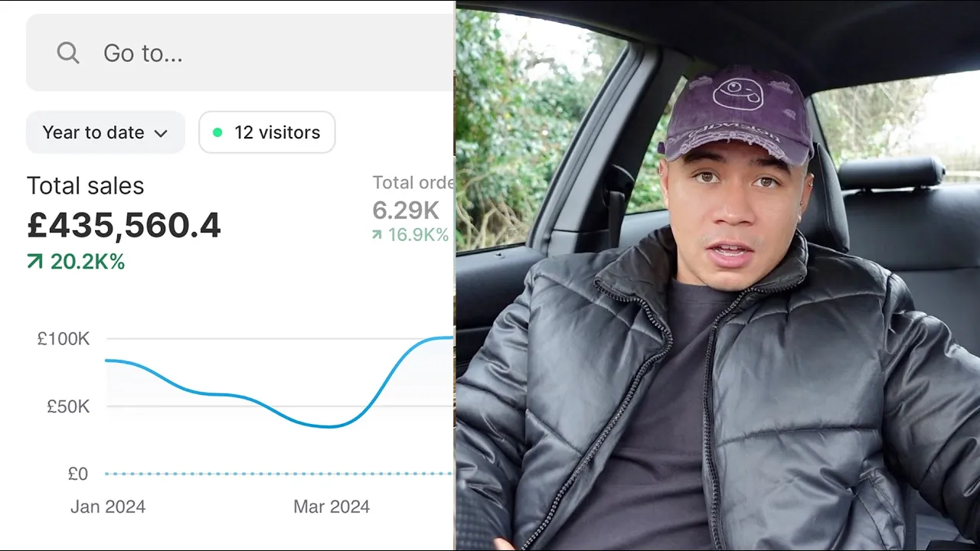Click the up arrow beside 16.9K%
The image size is (980, 551).
[377, 235]
